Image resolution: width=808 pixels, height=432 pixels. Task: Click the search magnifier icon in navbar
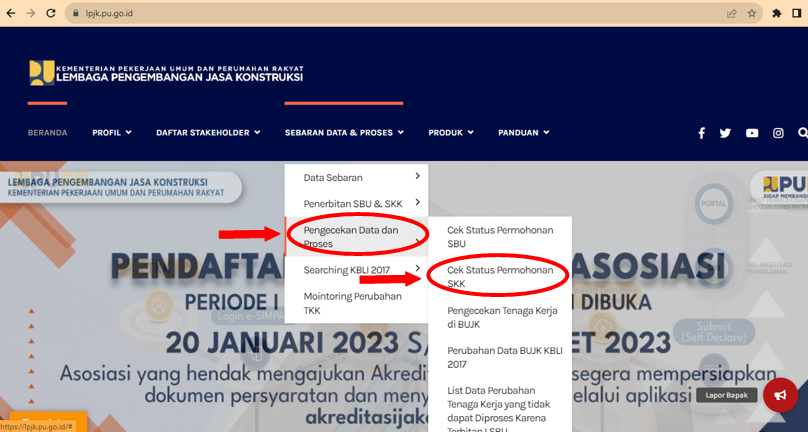[802, 133]
